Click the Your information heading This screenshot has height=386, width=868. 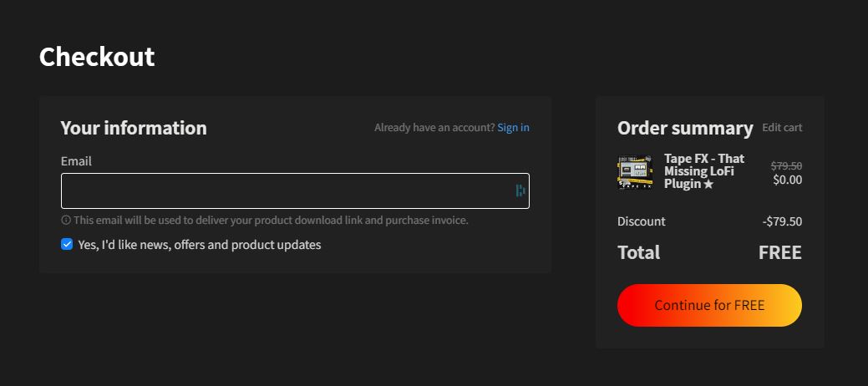pos(134,128)
